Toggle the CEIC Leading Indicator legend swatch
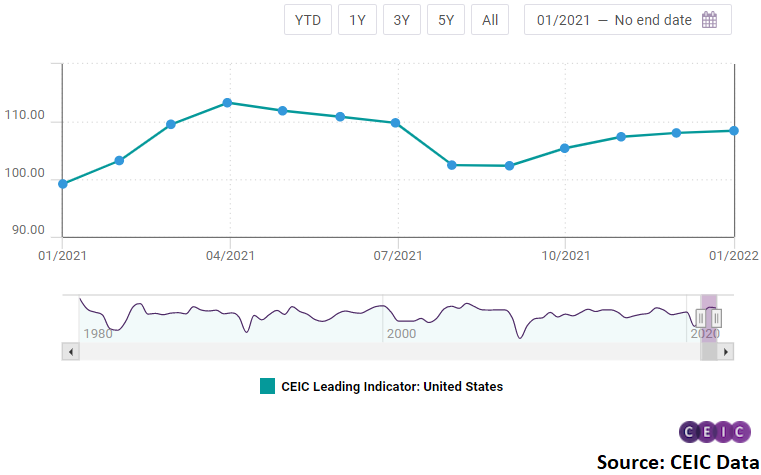This screenshot has width=761, height=475. tap(267, 386)
